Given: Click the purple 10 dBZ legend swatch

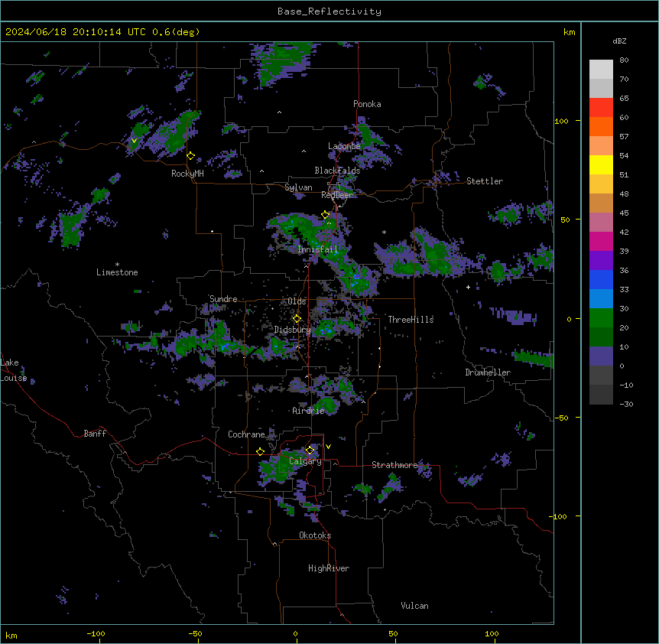Looking at the screenshot, I should pos(601,356).
